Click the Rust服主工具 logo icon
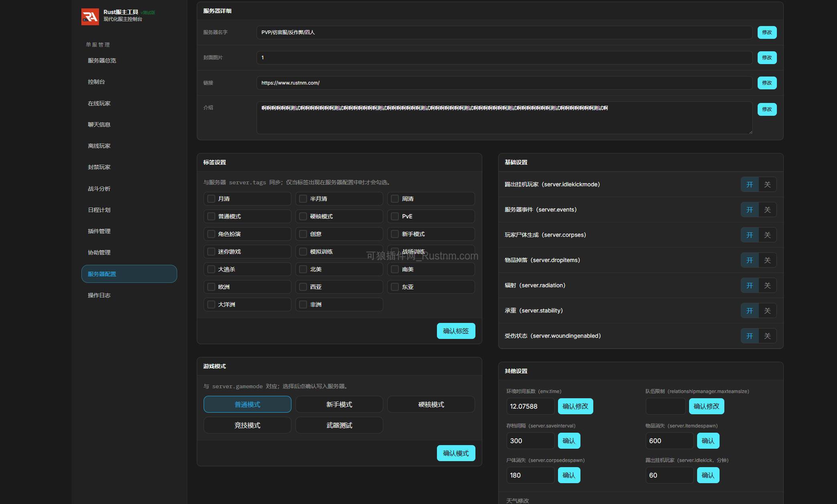The height and width of the screenshot is (504, 837). coord(90,17)
